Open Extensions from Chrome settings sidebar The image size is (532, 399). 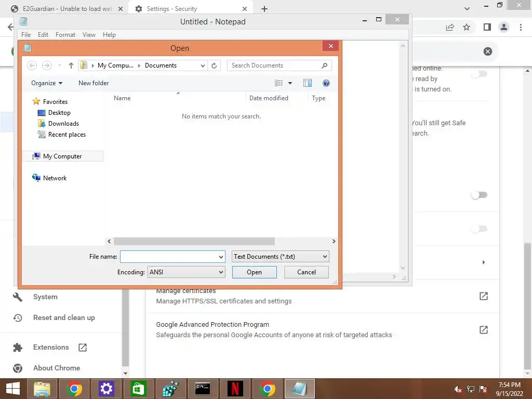[51, 348]
